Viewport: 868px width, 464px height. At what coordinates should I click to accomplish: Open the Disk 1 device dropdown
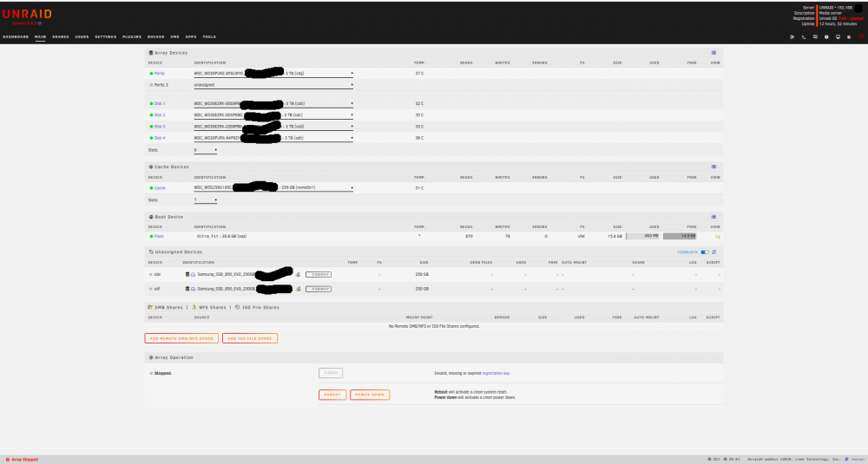[273, 103]
